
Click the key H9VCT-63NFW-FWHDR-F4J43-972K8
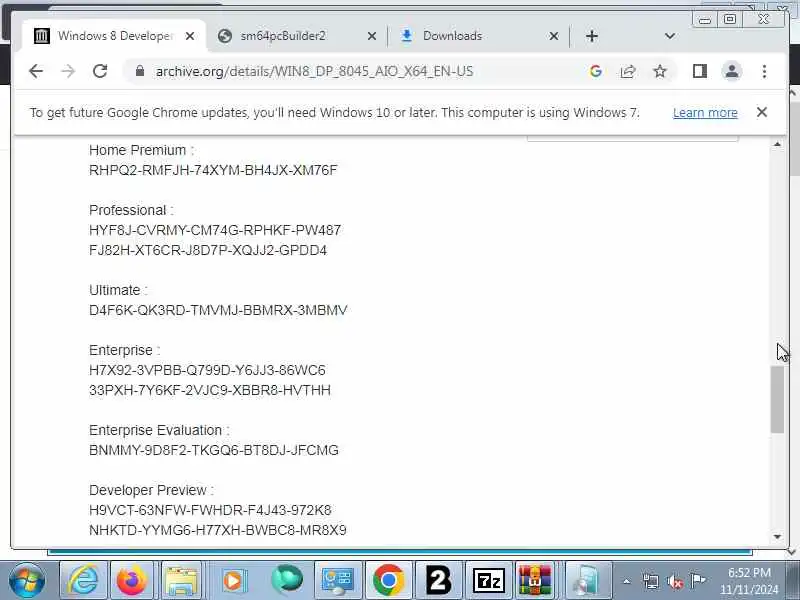coord(210,510)
